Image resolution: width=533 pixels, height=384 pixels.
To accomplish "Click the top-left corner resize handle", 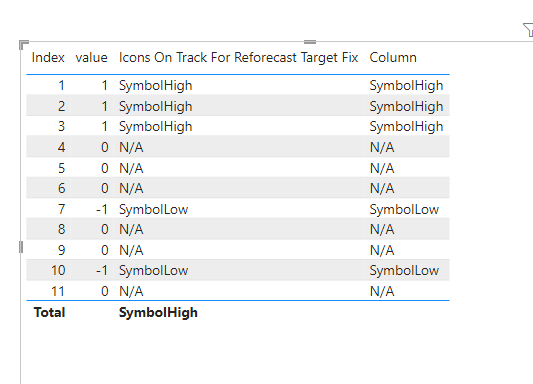I will (23, 44).
